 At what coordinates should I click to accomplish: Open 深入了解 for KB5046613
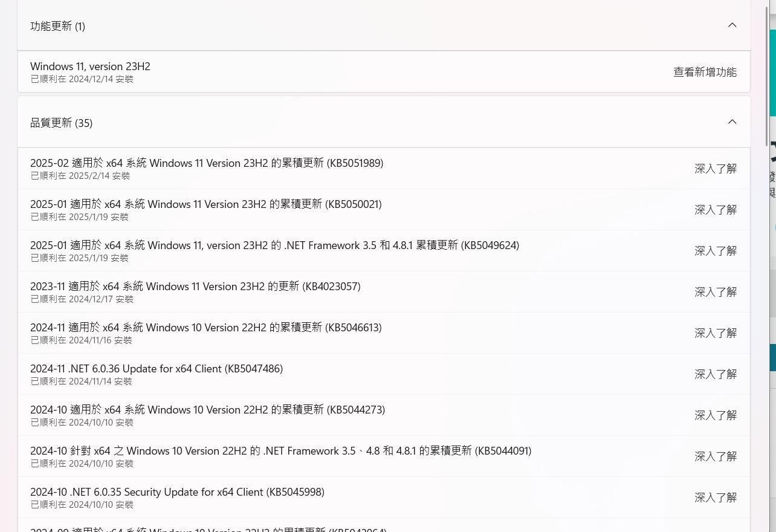(716, 333)
